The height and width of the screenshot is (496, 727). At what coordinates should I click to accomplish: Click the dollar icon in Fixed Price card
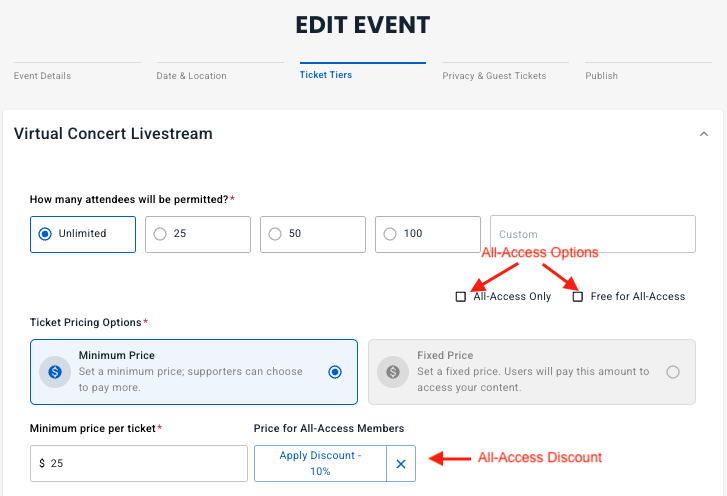392,371
